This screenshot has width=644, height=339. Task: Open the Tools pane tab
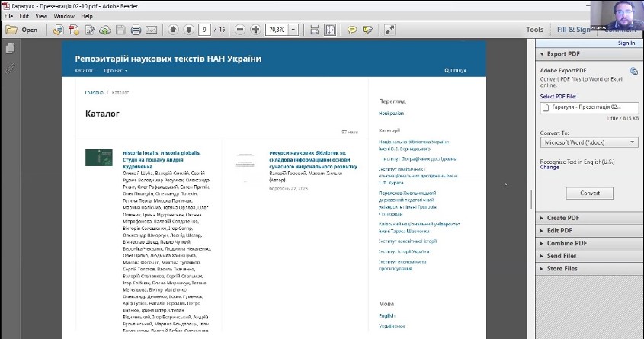(534, 30)
